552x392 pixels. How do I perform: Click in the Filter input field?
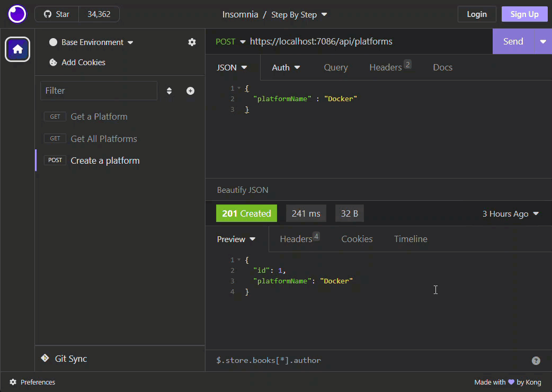click(x=99, y=91)
